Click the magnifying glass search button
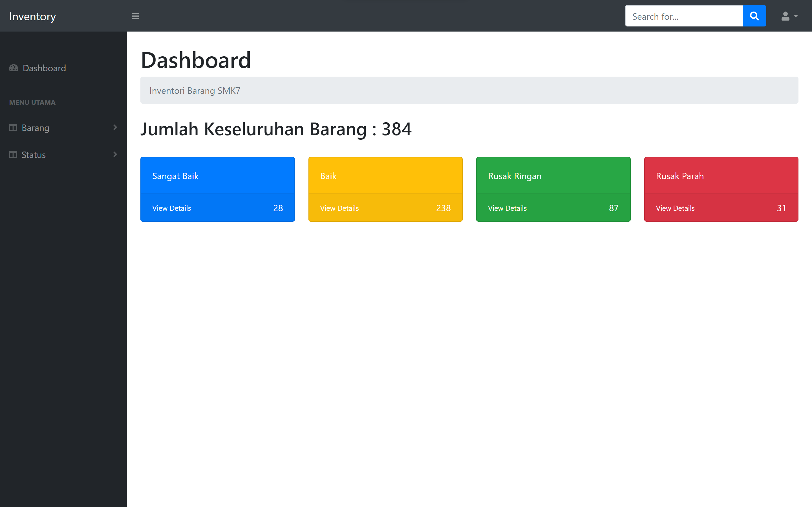 [x=754, y=16]
